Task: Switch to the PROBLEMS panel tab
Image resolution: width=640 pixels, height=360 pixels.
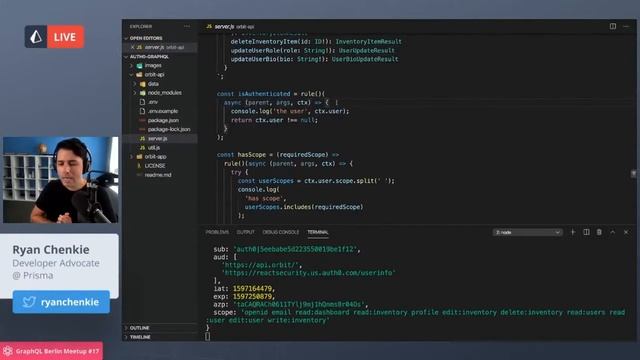Action: pyautogui.click(x=217, y=232)
